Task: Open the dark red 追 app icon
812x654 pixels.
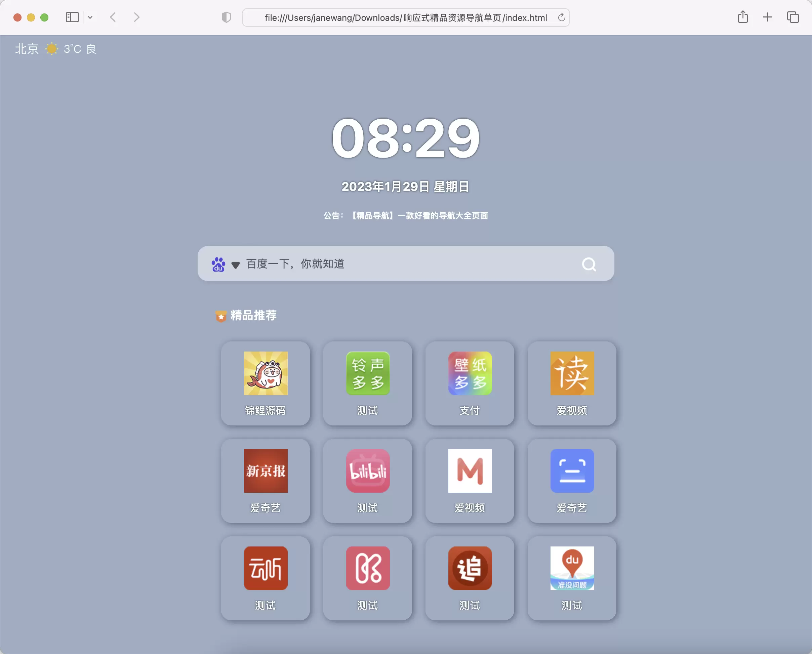Action: (470, 569)
